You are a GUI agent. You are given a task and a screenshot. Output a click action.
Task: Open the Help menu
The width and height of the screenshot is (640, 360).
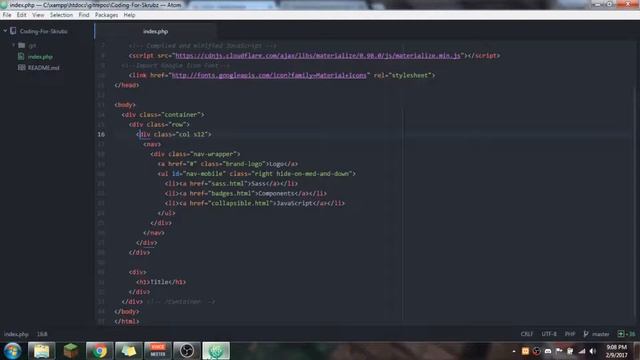tap(129, 15)
